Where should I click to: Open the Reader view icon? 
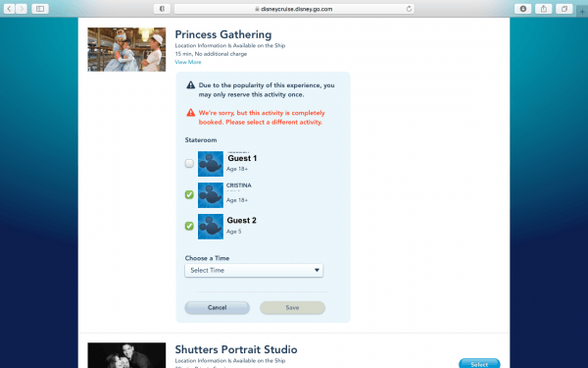(x=162, y=9)
